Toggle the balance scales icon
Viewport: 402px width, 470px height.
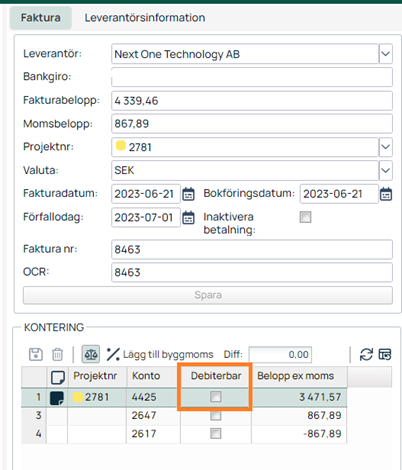[91, 354]
